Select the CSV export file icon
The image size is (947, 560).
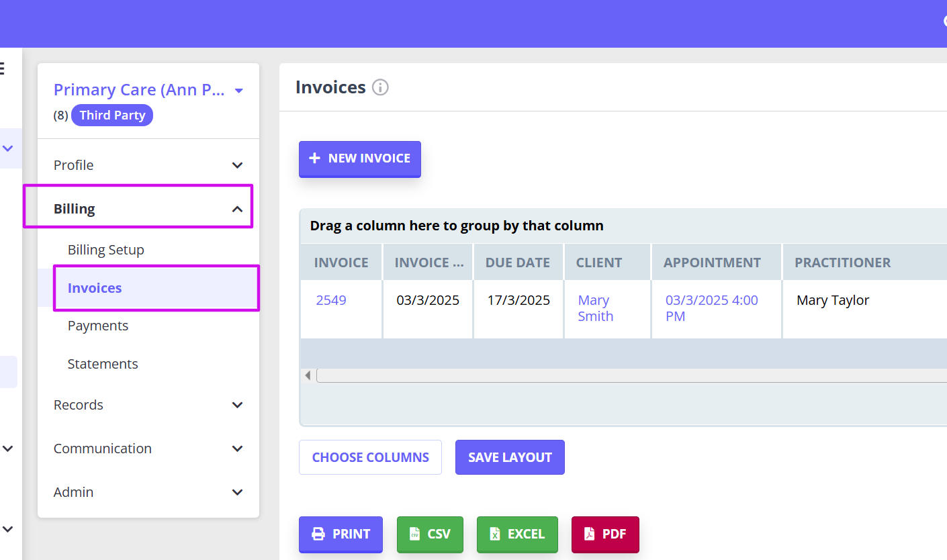[415, 534]
